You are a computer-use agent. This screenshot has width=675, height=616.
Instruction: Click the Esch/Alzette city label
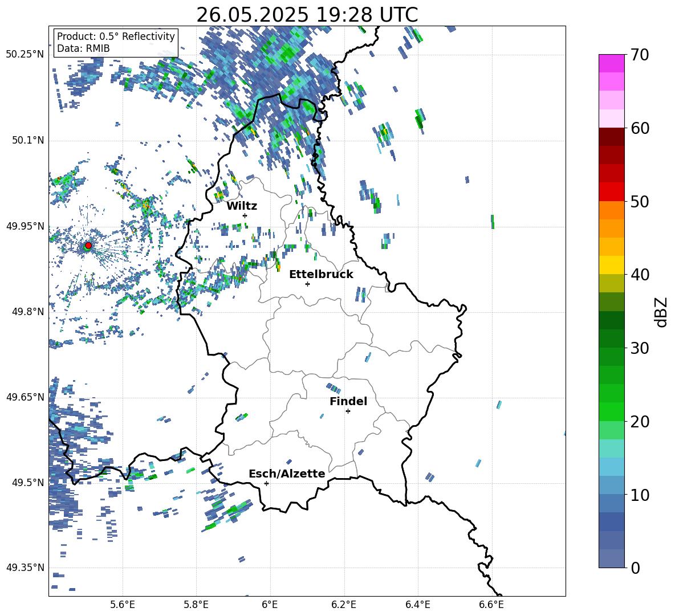[x=287, y=474]
